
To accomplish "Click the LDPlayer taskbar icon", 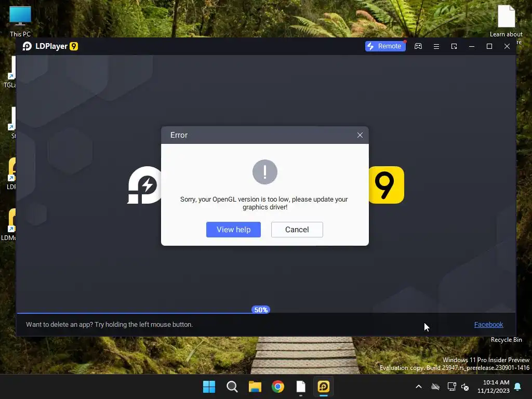I will [x=324, y=387].
